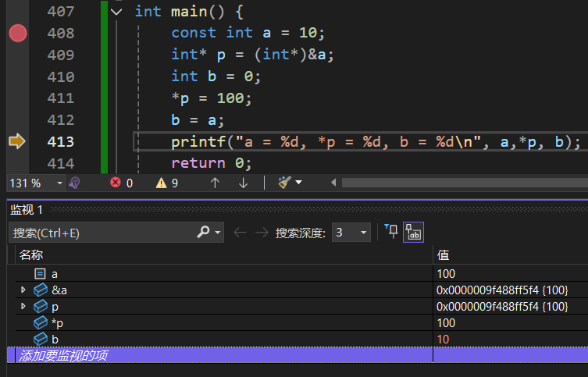
Task: Click the yellow current-statement arrow on line 413
Action: tap(17, 141)
